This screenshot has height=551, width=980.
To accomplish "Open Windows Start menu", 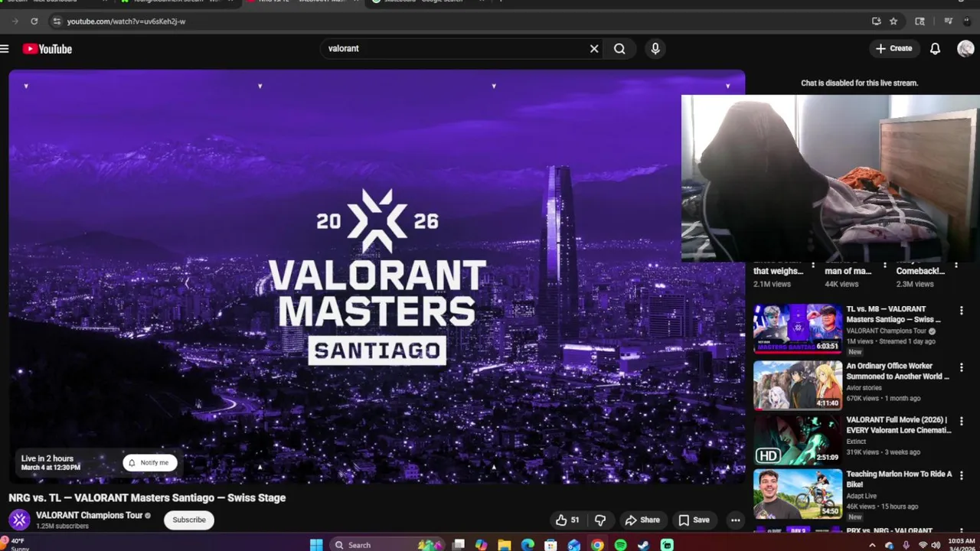I will click(316, 545).
